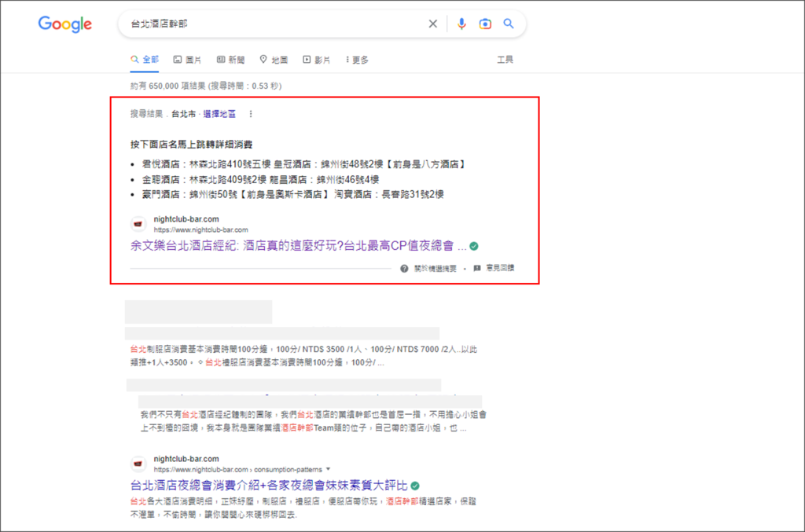Click the feedback flag icon beside 意見回饋
805x532 pixels.
477,268
